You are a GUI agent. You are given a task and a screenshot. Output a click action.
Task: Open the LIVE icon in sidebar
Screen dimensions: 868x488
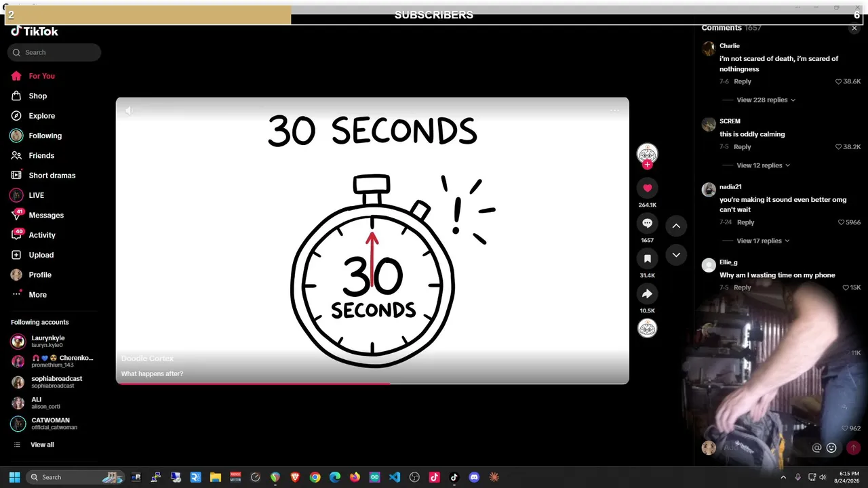pyautogui.click(x=16, y=195)
